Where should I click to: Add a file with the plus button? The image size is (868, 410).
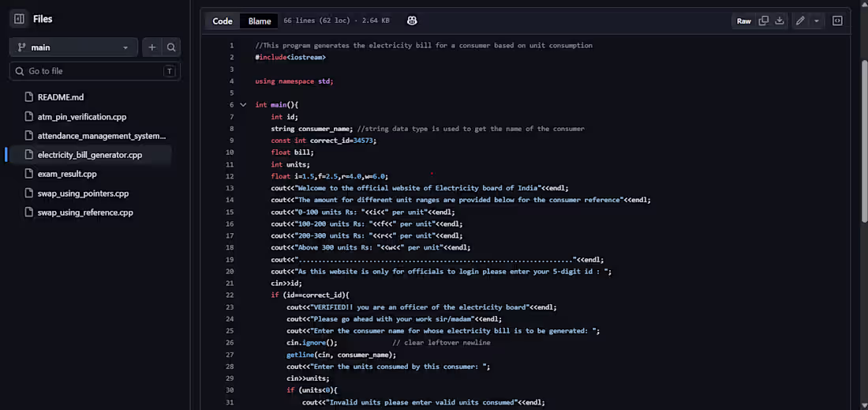[152, 47]
